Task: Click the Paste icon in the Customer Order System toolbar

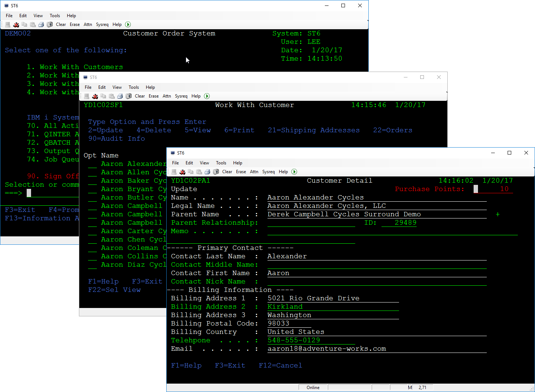Action: 33,24
